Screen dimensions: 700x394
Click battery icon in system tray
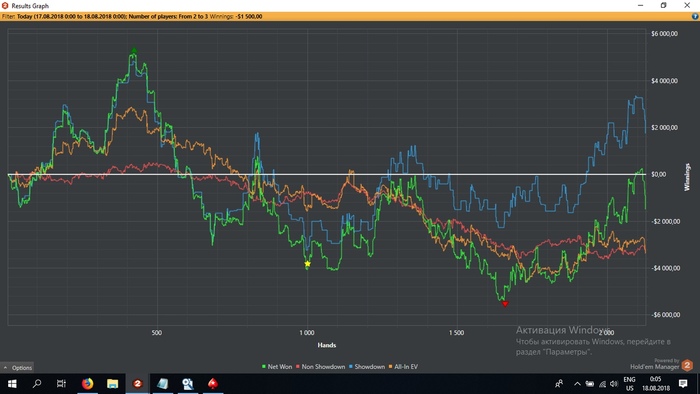(x=590, y=384)
